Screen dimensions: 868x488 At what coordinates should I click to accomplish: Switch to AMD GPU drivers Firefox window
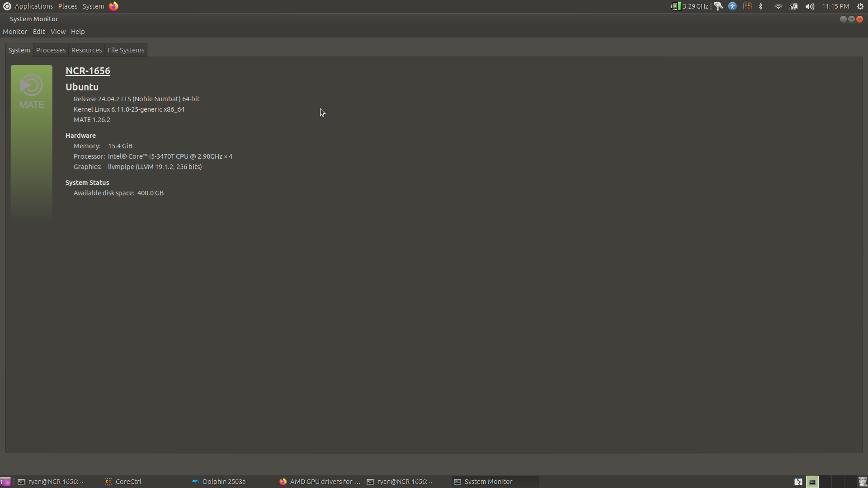coord(320,482)
